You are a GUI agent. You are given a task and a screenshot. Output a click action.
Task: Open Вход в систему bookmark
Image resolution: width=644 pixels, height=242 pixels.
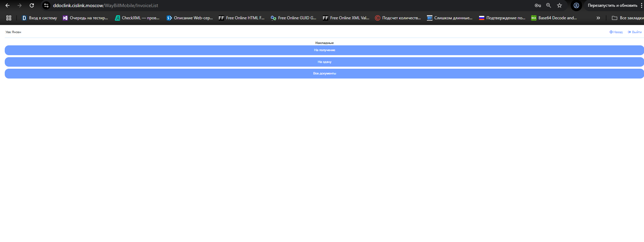click(39, 18)
